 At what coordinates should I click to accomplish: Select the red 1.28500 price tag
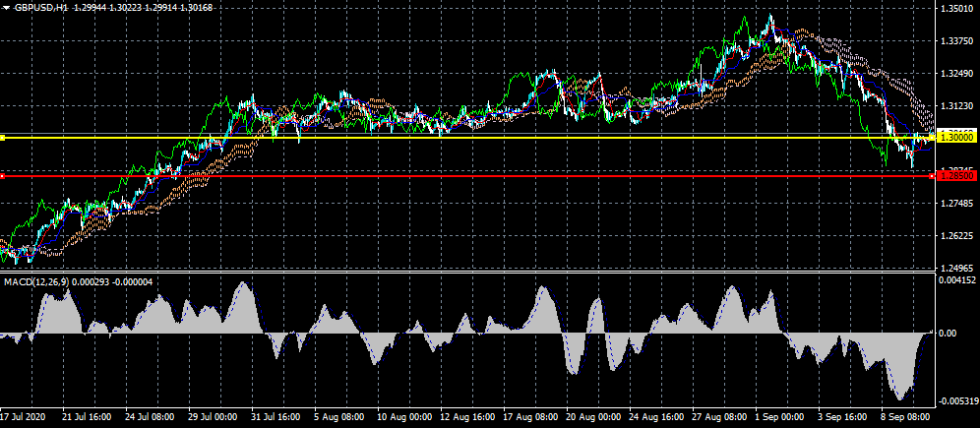pyautogui.click(x=955, y=175)
